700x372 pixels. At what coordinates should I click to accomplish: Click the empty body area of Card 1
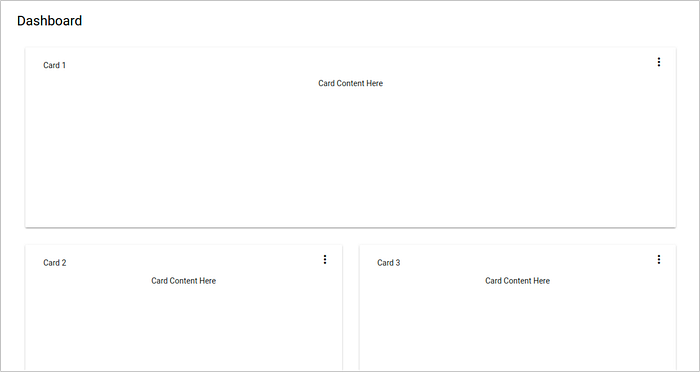pos(350,156)
